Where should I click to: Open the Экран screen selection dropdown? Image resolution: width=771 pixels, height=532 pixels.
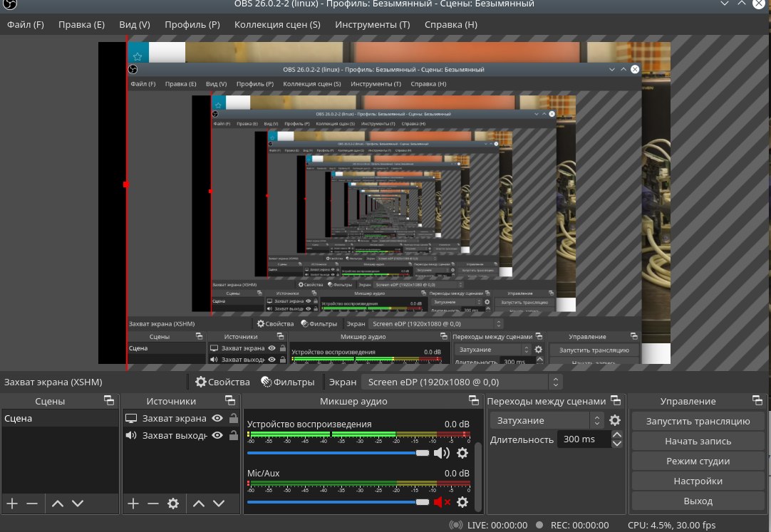[462, 382]
